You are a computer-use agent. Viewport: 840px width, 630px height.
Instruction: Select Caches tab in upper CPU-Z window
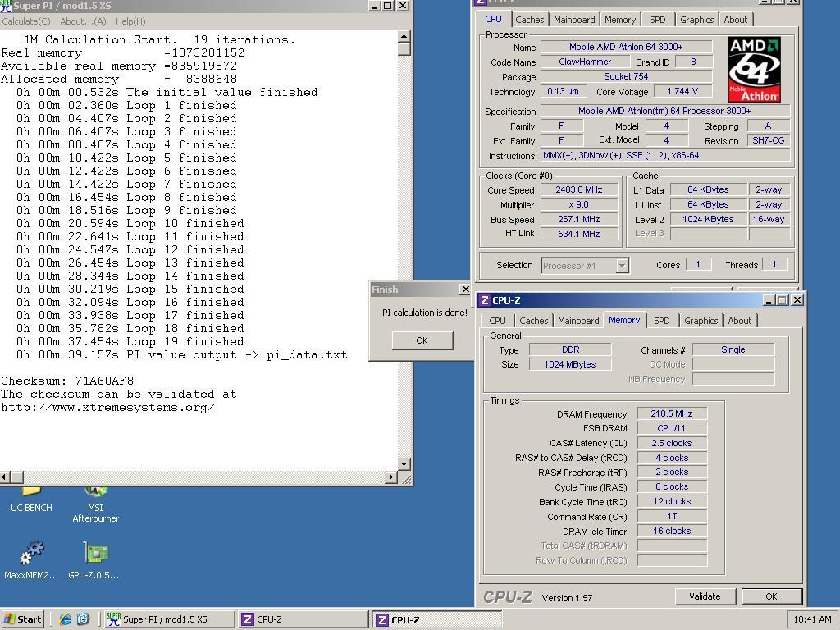[529, 20]
